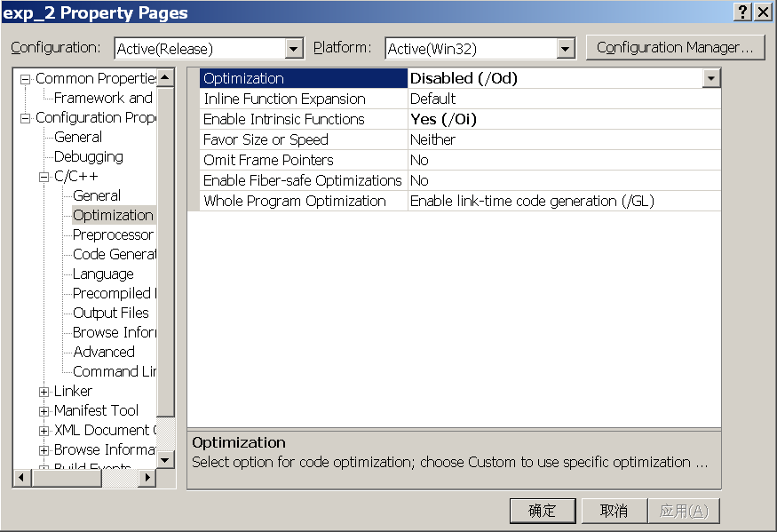Image resolution: width=777 pixels, height=532 pixels.
Task: Select the Preprocessor tree item
Action: tap(113, 234)
